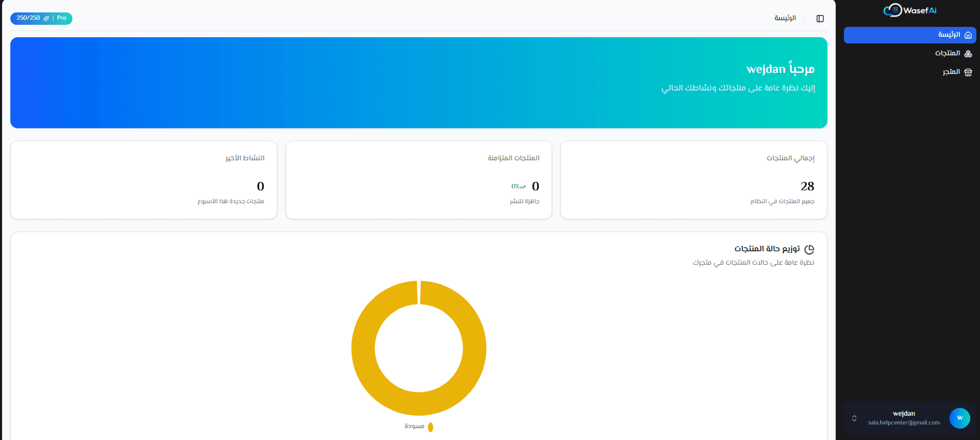Click the products boxes icon in sidebar
Screen dimensions: 980x440
968,54
